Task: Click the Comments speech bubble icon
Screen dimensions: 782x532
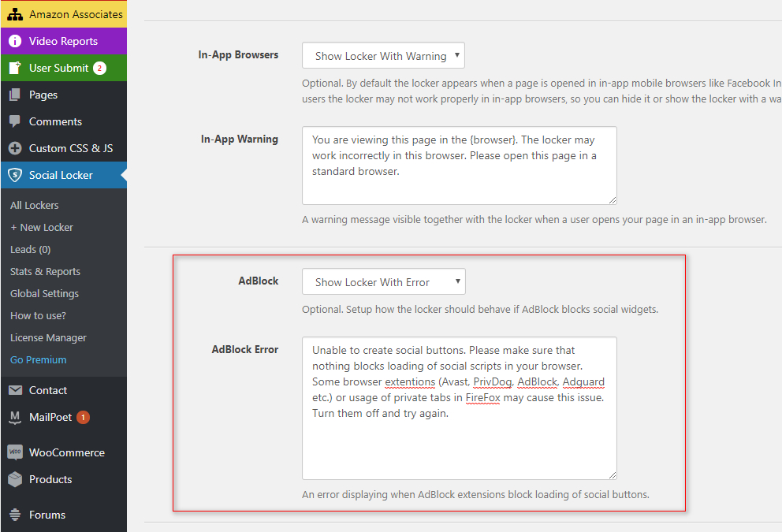Action: pos(15,121)
